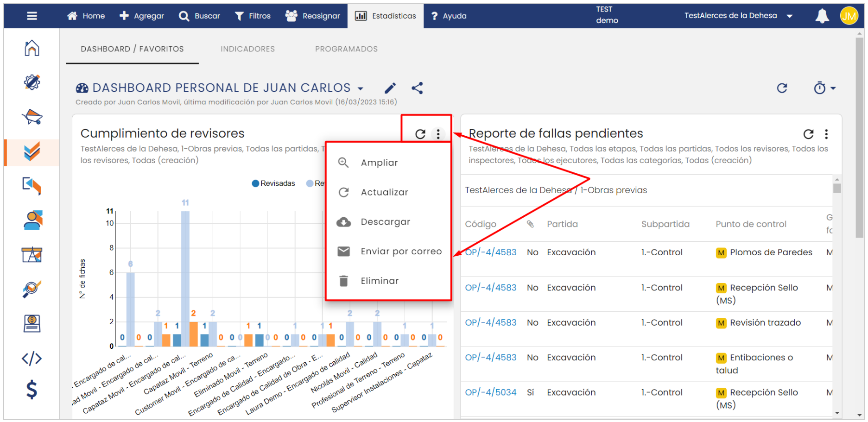Expand the dashboard name dropdown arrow
This screenshot has height=422, width=868.
[361, 88]
